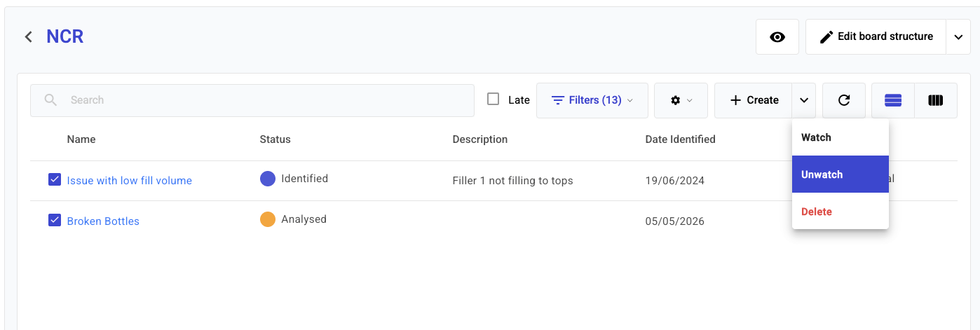Switch to the list row view icon
The image size is (980, 330).
(x=893, y=100)
